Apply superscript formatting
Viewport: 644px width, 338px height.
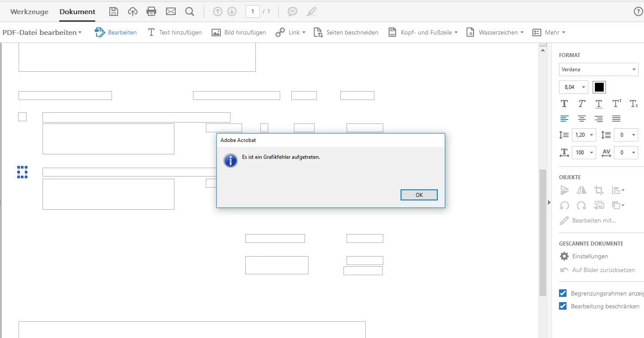(x=617, y=104)
